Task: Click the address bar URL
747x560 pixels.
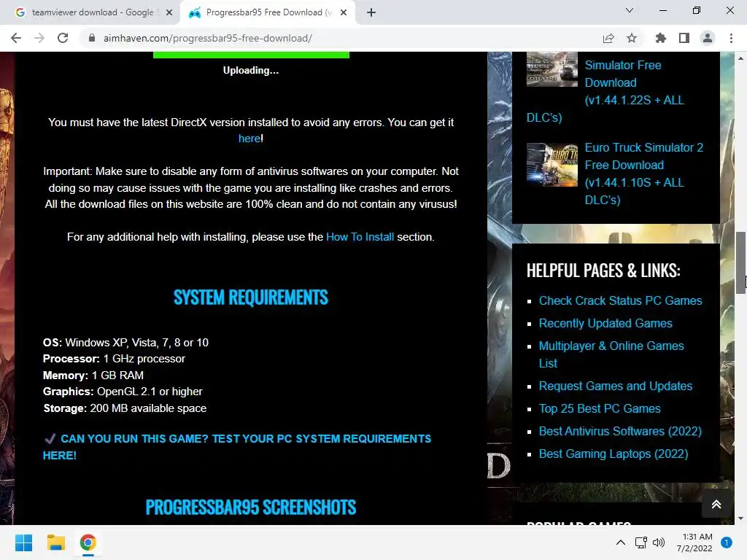Action: tap(208, 38)
